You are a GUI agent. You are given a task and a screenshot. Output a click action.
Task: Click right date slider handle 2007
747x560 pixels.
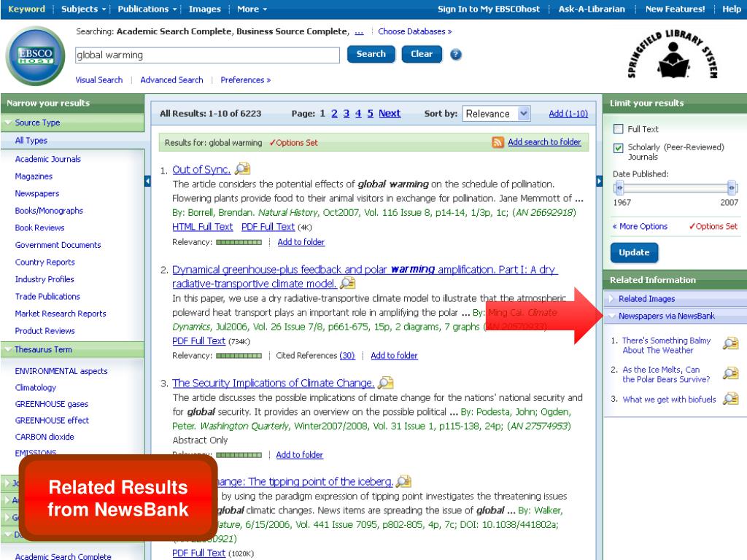click(732, 187)
